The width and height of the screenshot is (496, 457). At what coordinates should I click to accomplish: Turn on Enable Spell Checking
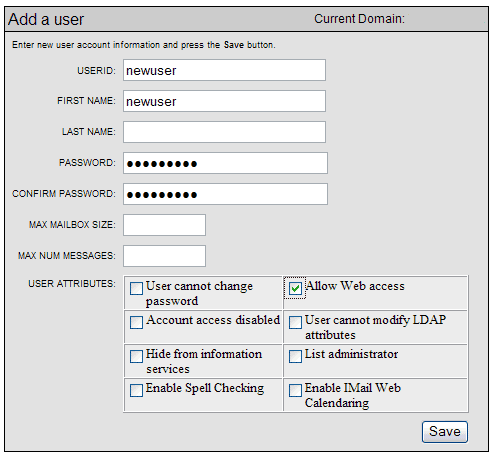136,390
